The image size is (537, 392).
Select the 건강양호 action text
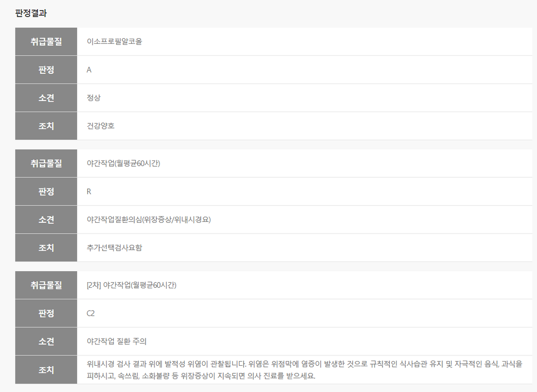(101, 125)
